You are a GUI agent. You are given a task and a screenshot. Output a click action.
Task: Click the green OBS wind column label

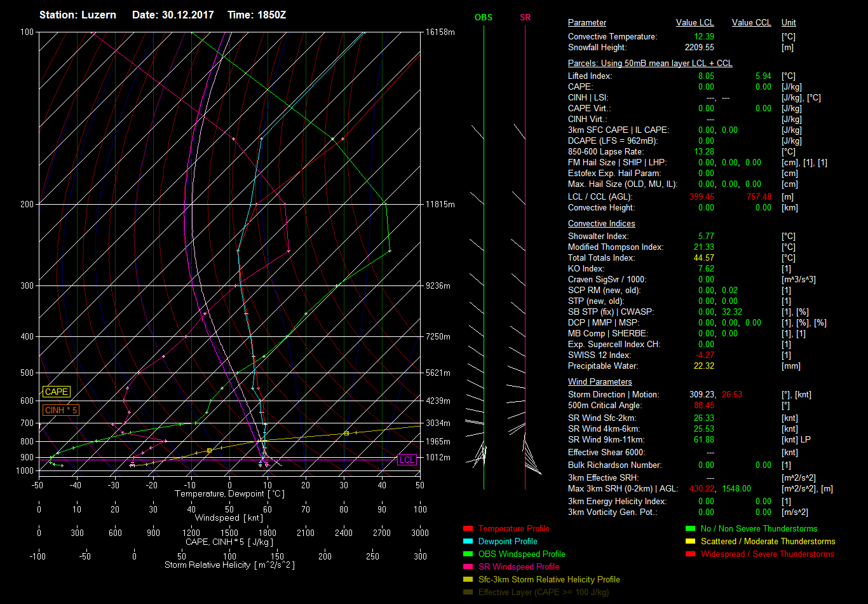tap(483, 18)
